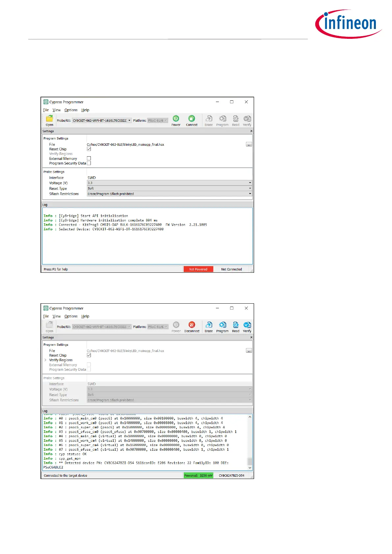This screenshot has height=554, width=392.
Task: Close the Settings panel in lower window
Action: tap(251, 337)
